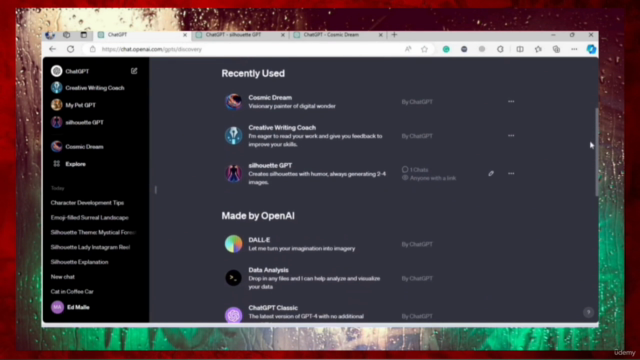Open Silhouette Lady Instagram Reel chat
The image size is (640, 360).
(90, 247)
